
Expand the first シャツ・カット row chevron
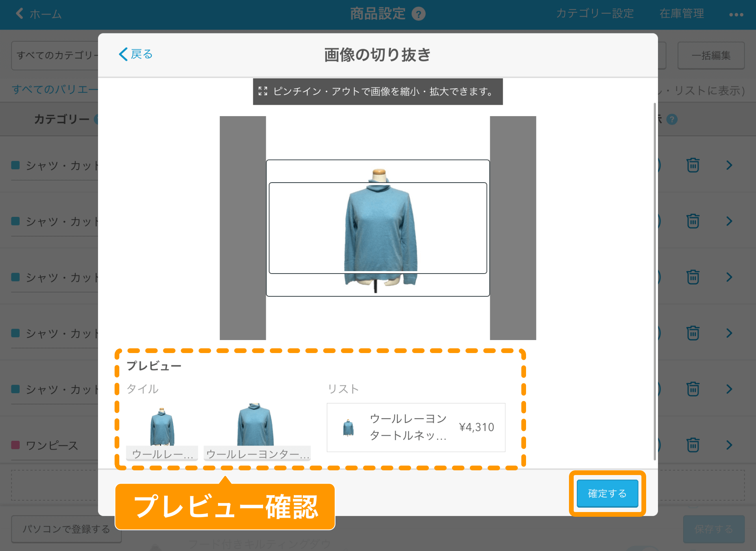click(729, 165)
